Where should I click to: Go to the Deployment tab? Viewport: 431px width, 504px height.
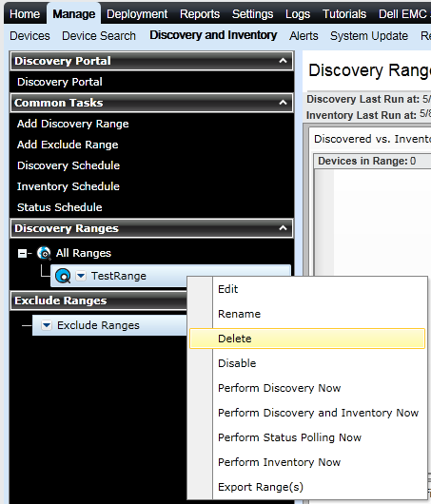click(137, 14)
